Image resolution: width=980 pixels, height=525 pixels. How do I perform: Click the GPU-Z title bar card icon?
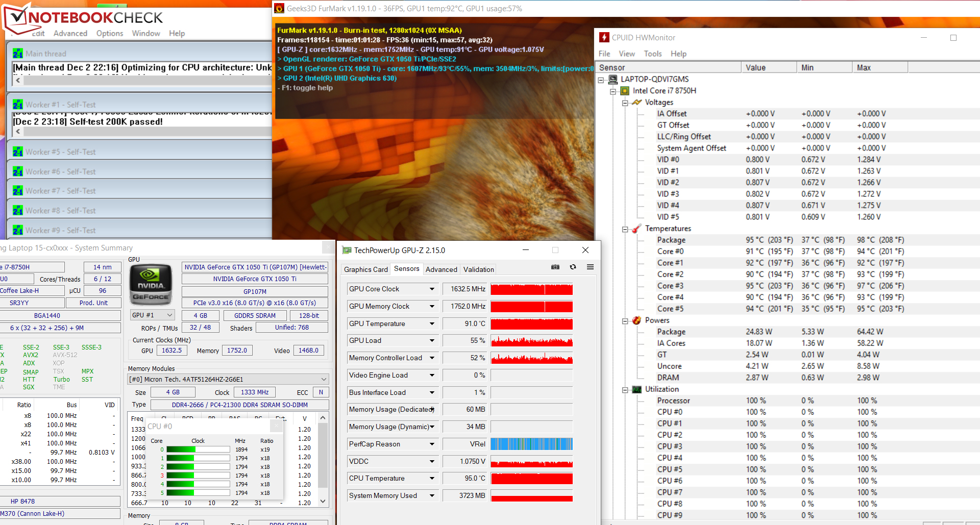[347, 250]
